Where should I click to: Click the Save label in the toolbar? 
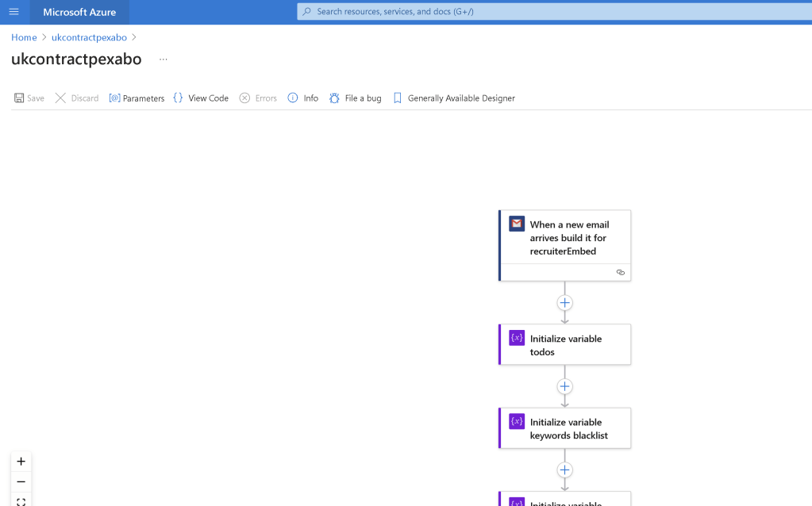(36, 98)
